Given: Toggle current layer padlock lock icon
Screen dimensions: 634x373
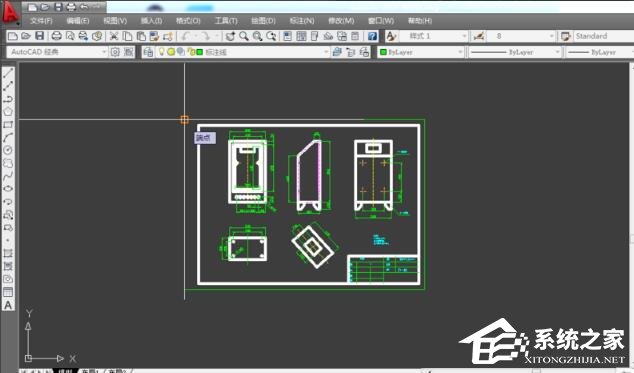Looking at the screenshot, I should point(191,52).
